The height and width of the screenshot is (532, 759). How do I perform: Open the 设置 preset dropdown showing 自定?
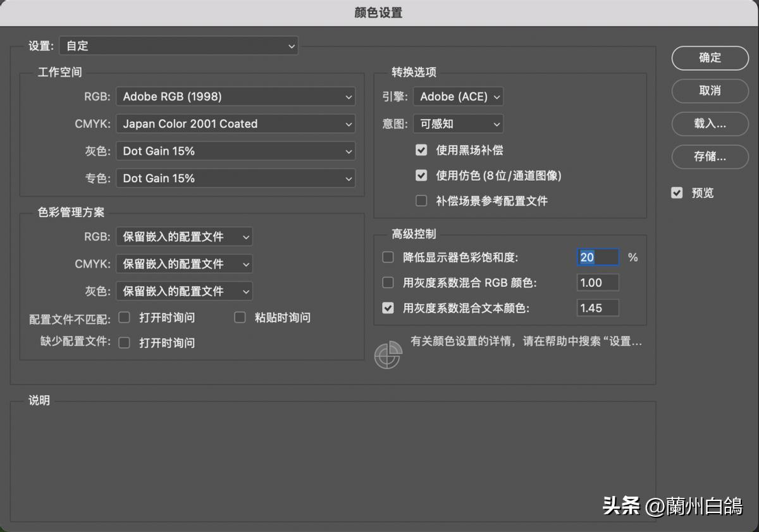tap(178, 46)
